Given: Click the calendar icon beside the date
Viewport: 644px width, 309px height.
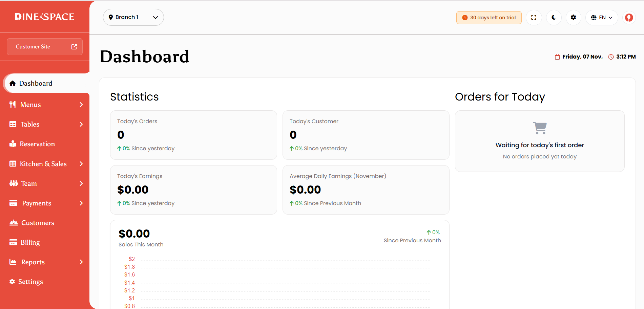Looking at the screenshot, I should coord(557,57).
